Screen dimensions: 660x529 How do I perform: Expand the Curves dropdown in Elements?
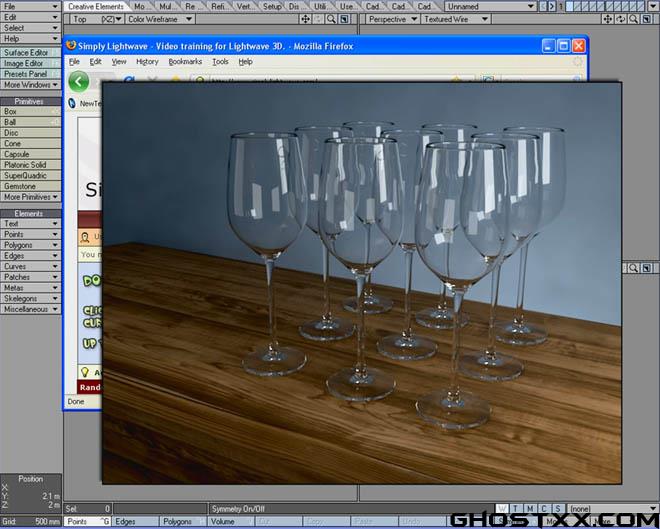pos(31,266)
